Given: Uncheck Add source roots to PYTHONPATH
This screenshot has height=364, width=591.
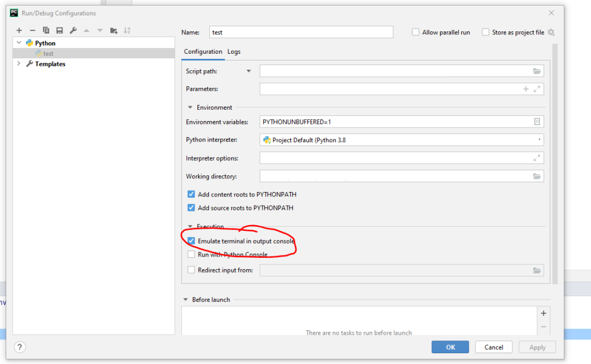Looking at the screenshot, I should click(x=191, y=208).
